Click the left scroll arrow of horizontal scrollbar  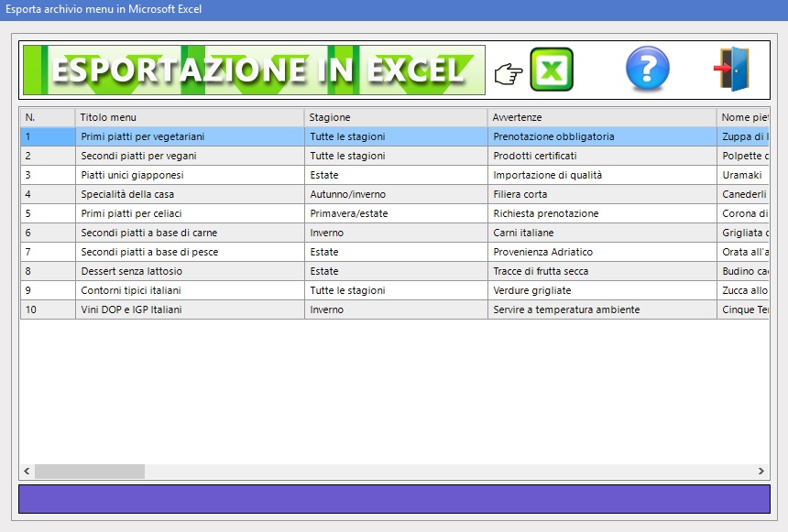[x=27, y=472]
